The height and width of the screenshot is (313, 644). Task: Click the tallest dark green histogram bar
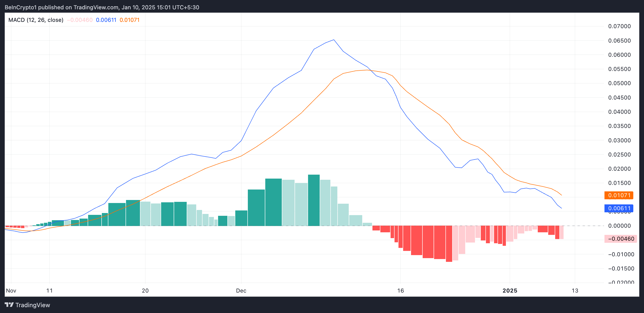(314, 200)
